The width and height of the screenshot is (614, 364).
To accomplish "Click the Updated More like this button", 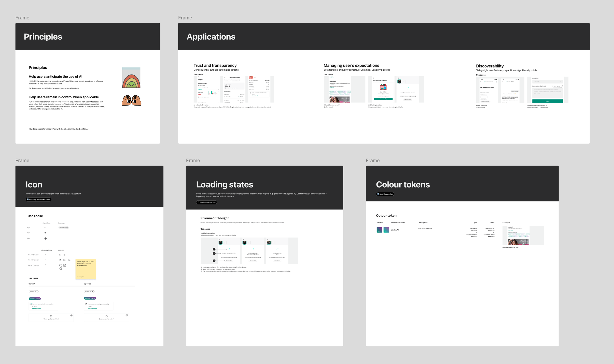I will coord(90,298).
